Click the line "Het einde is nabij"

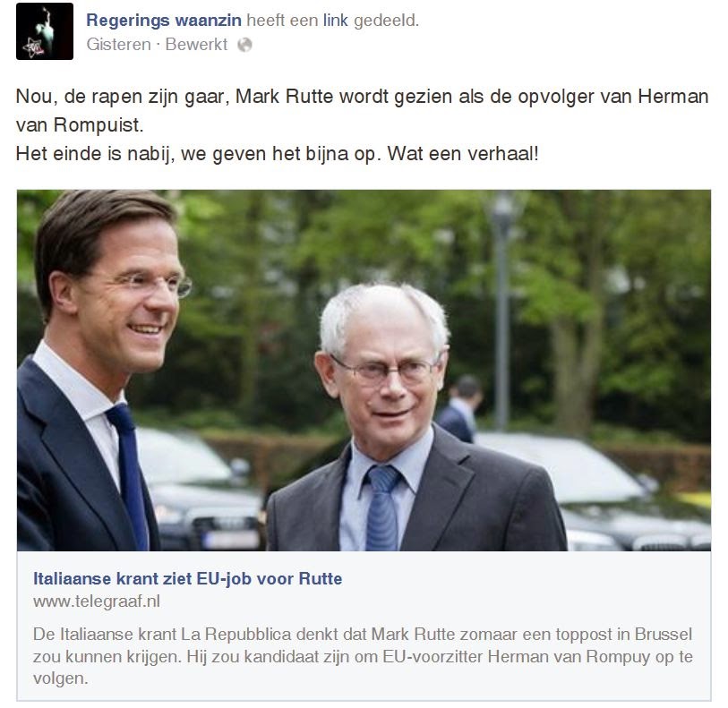[278, 154]
